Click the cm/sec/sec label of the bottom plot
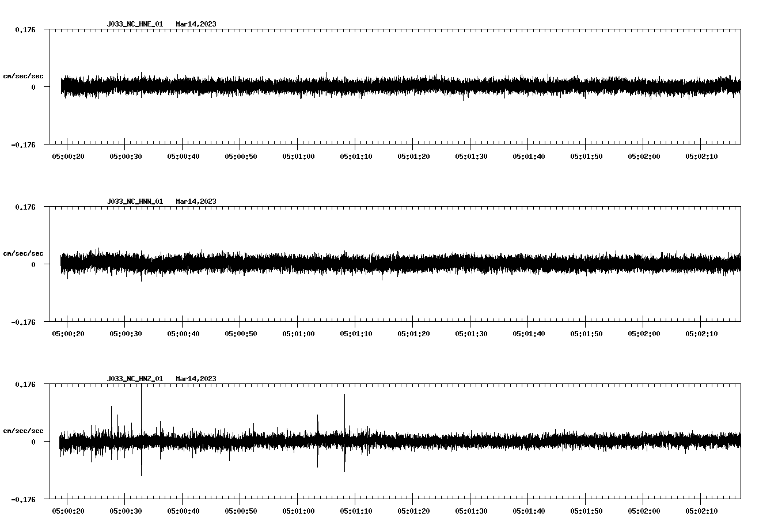Image resolution: width=782 pixels, height=532 pixels. [x=24, y=430]
